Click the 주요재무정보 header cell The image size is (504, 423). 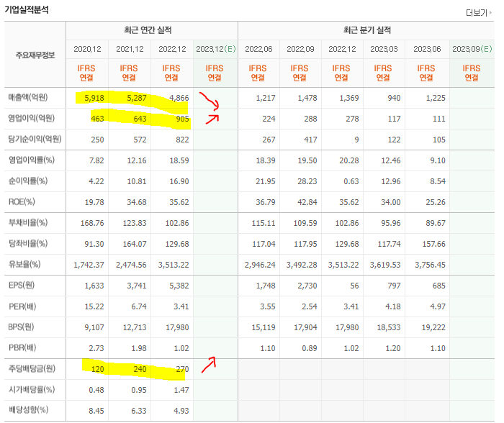click(x=35, y=55)
